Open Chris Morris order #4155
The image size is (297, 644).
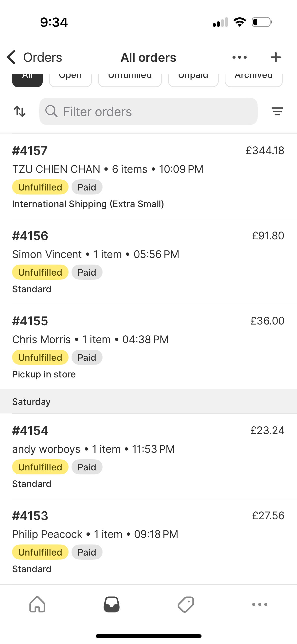(148, 347)
